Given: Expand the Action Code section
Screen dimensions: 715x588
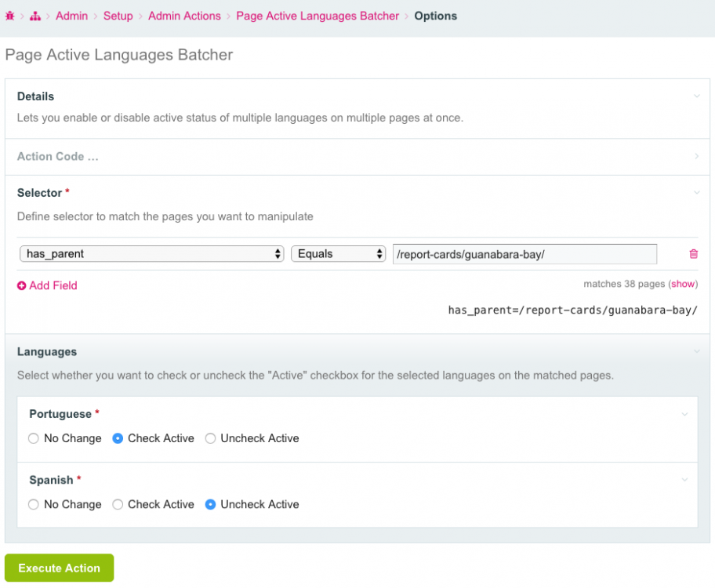Looking at the screenshot, I should pos(58,157).
